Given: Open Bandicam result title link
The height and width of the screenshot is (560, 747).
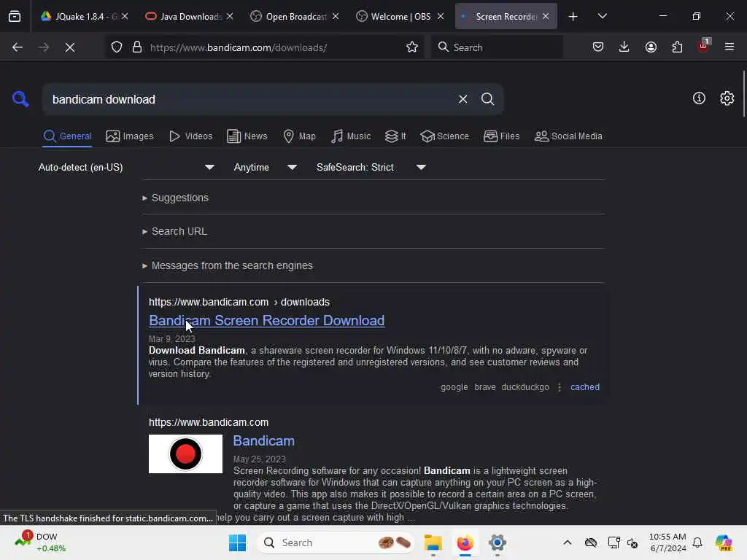Looking at the screenshot, I should click(x=264, y=441).
